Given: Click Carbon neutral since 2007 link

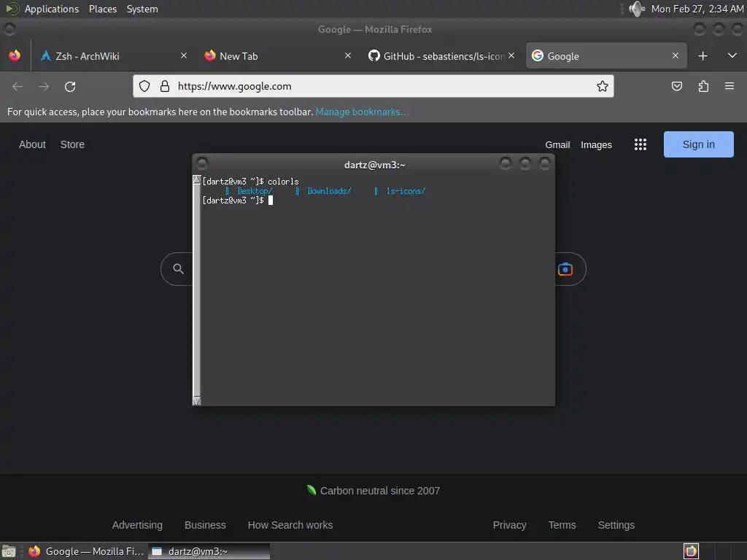Looking at the screenshot, I should (373, 491).
